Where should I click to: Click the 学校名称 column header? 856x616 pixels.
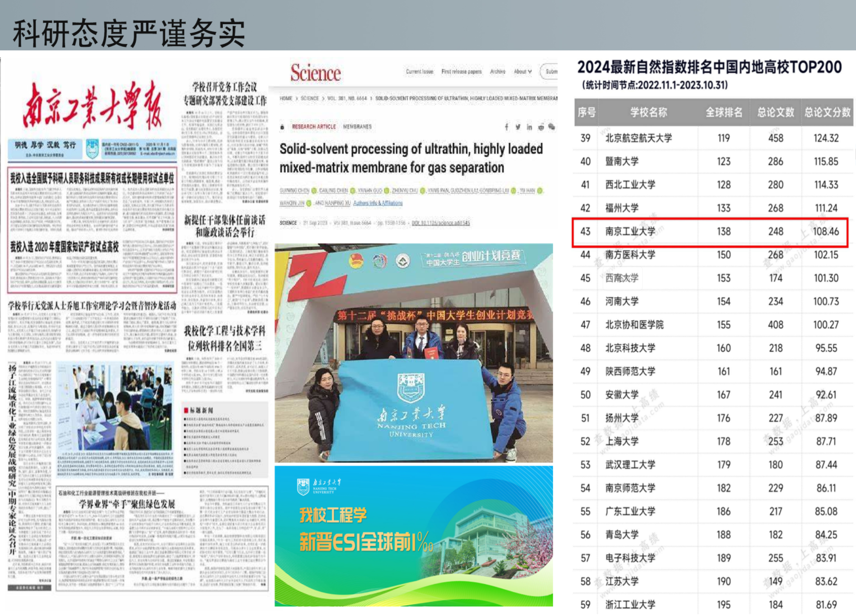649,112
